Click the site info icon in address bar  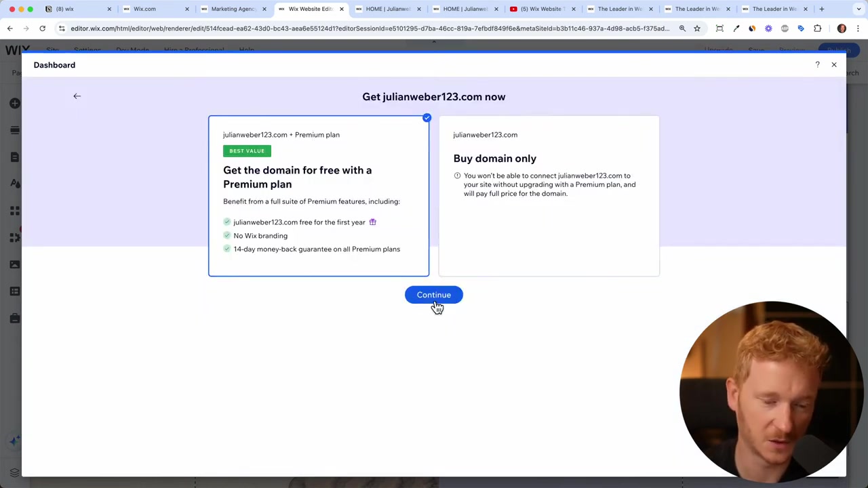[62, 28]
